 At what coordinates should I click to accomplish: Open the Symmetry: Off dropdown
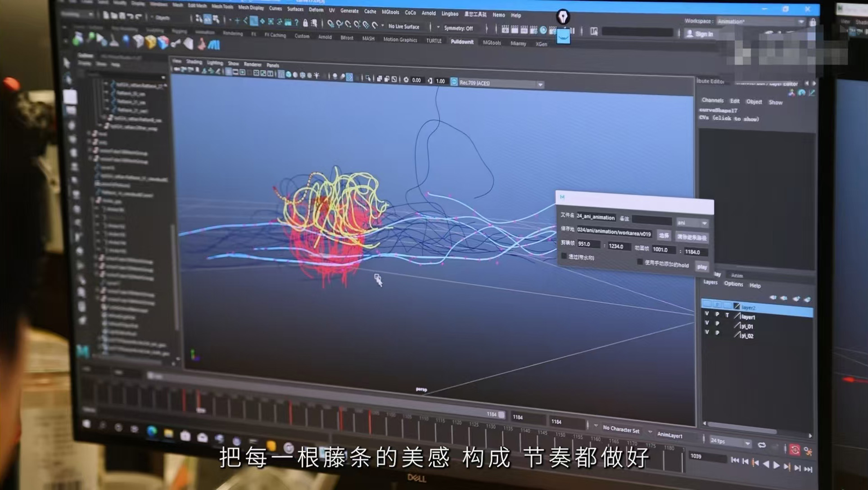click(x=459, y=28)
